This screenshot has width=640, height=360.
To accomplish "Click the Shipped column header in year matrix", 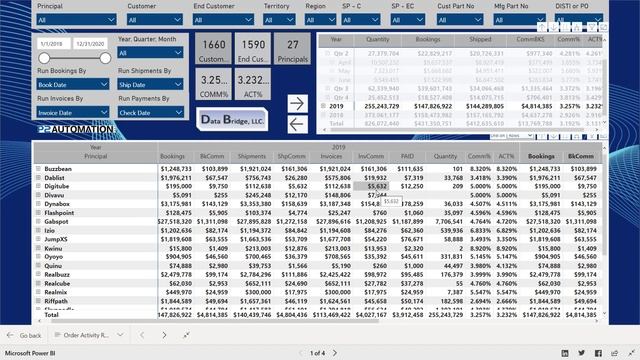I will (x=480, y=40).
